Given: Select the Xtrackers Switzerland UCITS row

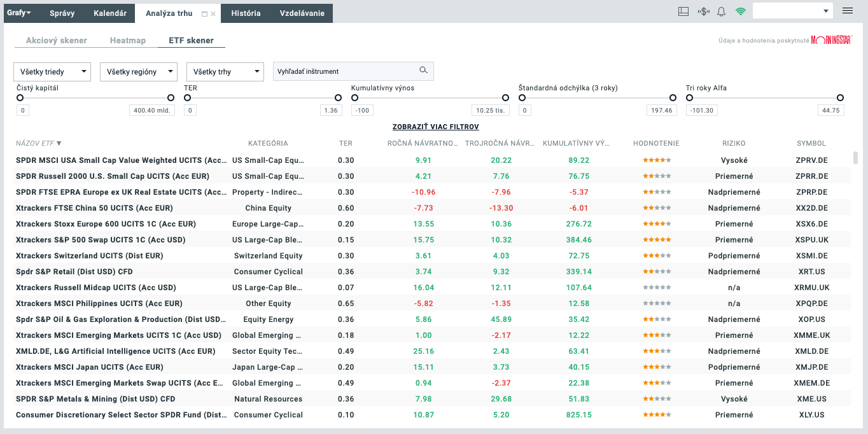Looking at the screenshot, I should coord(89,256).
